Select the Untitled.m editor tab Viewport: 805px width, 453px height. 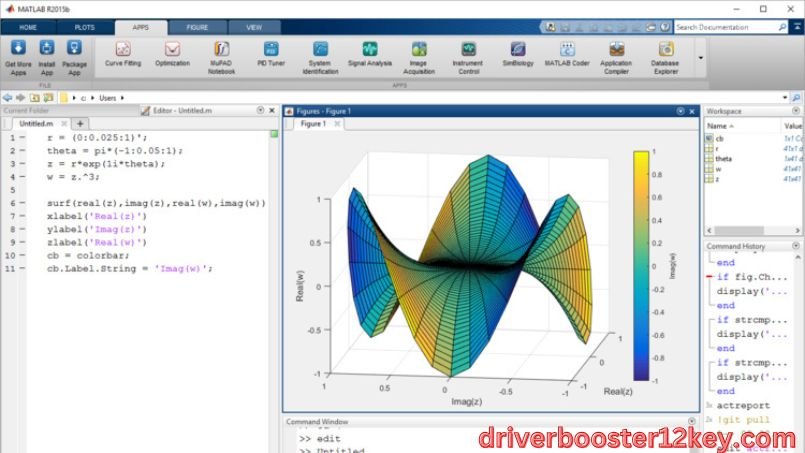[x=36, y=124]
